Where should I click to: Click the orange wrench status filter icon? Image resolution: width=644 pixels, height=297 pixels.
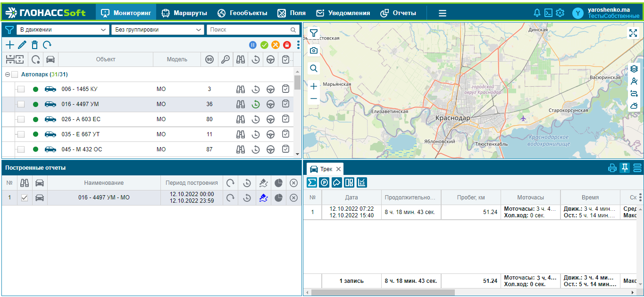click(x=276, y=45)
